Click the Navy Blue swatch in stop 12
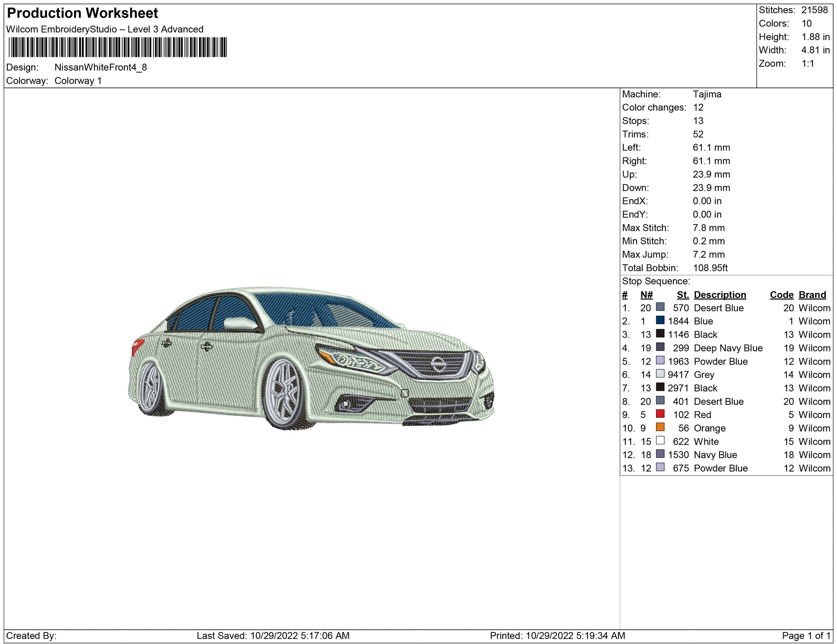The height and width of the screenshot is (644, 837). [x=660, y=454]
